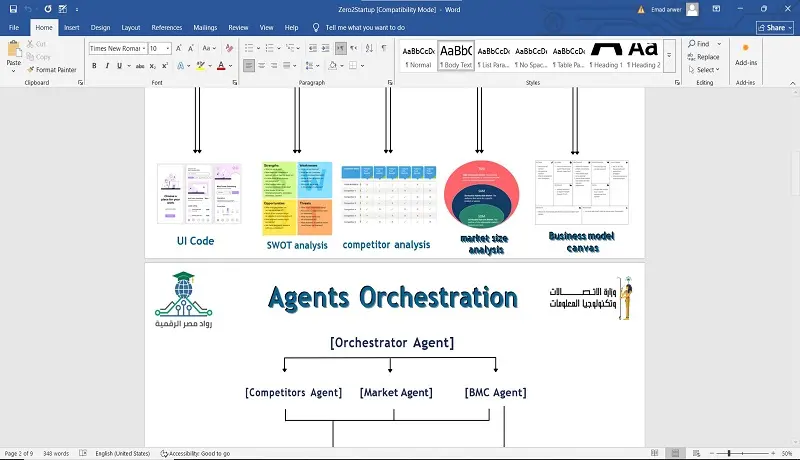Click the Sort A-Z icon
Image resolution: width=800 pixels, height=460 pixels.
[x=369, y=48]
